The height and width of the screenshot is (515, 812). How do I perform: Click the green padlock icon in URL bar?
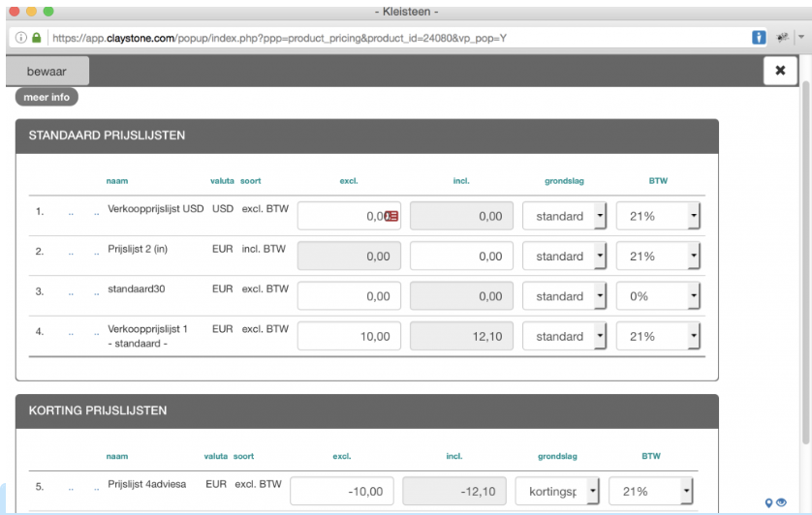tap(37, 38)
